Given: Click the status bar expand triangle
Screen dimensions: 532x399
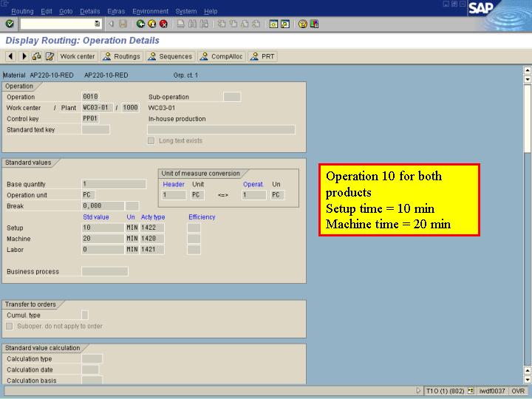Looking at the screenshot, I should 418,391.
